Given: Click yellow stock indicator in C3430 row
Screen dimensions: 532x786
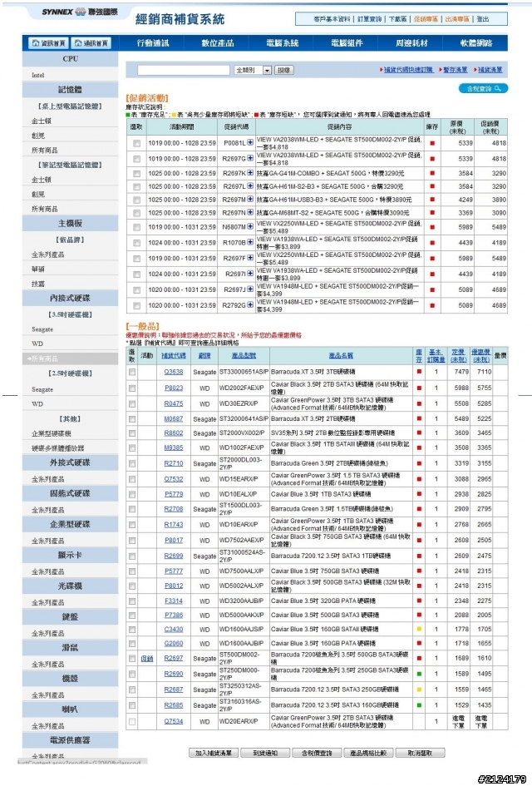Looking at the screenshot, I should point(419,629).
